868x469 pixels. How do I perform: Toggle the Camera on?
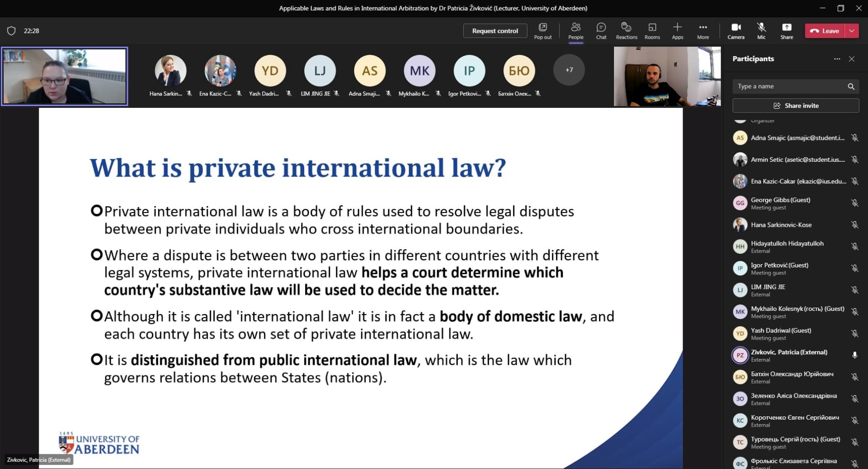(736, 31)
